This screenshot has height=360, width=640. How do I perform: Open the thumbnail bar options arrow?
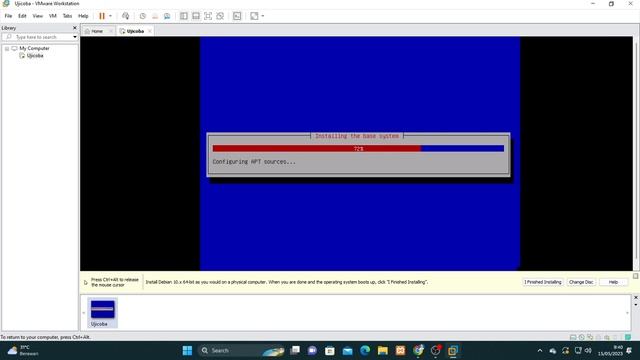click(636, 304)
